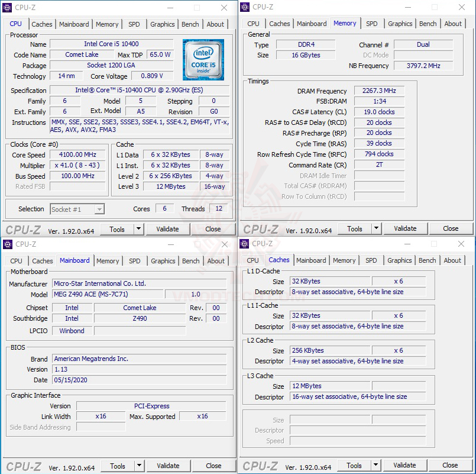Click CPU-Z app icon in Memory window title bar
The width and height of the screenshot is (476, 474).
coord(245,7)
